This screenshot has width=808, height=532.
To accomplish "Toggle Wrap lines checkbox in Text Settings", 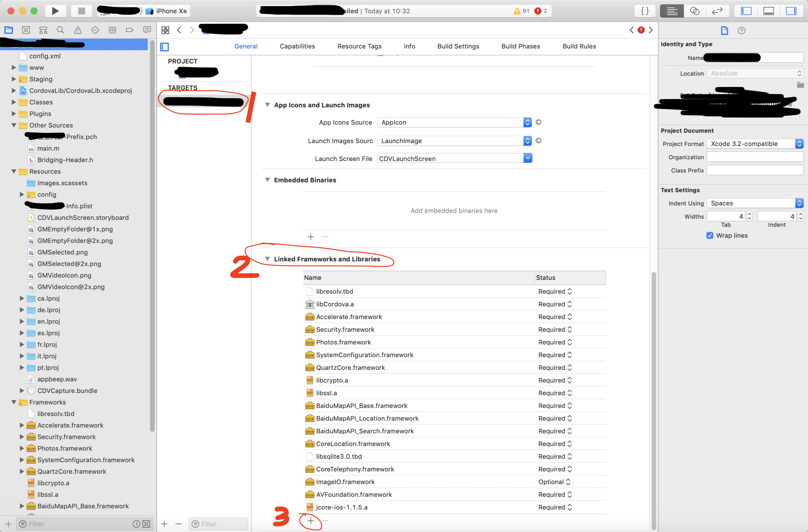I will pos(711,235).
